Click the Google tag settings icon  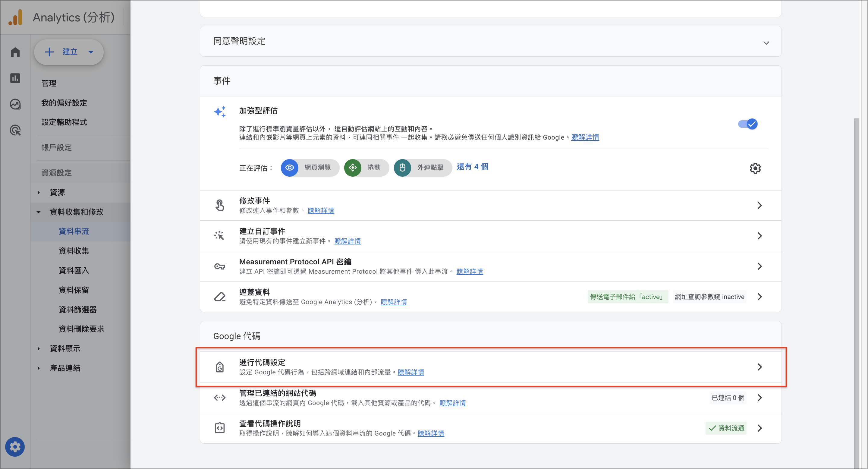[220, 367]
